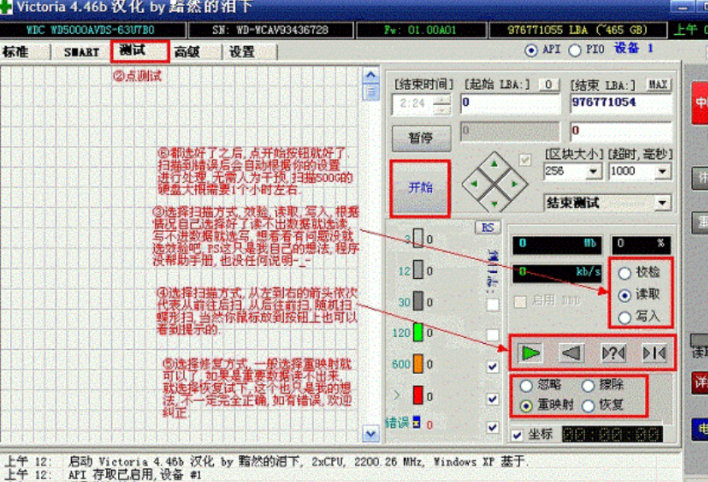Expand the 结束测试 dropdown
Screen dimensions: 708x482
(x=661, y=203)
